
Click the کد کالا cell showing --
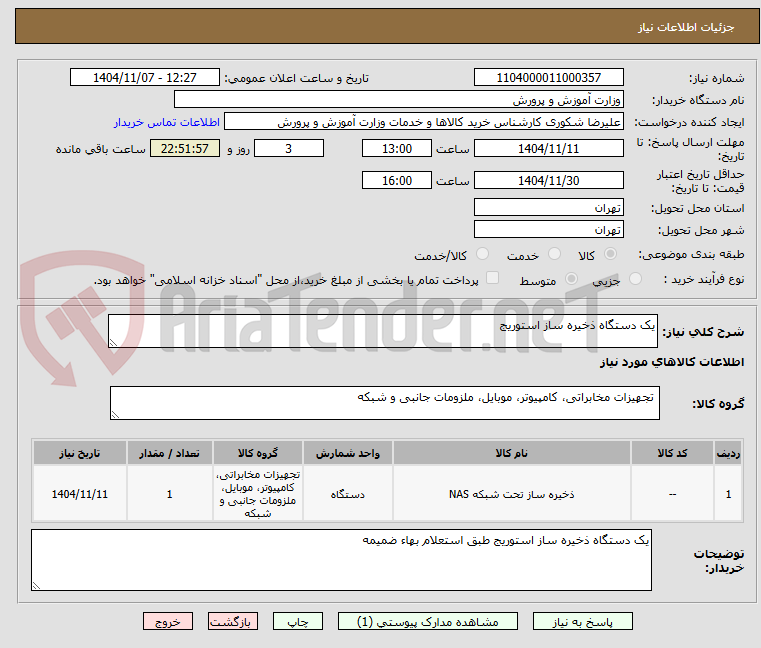coord(672,494)
